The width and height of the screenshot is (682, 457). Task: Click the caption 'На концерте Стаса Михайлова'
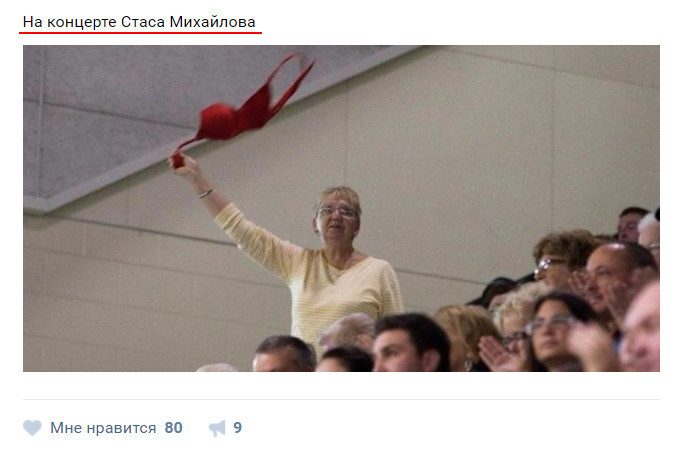tap(139, 22)
